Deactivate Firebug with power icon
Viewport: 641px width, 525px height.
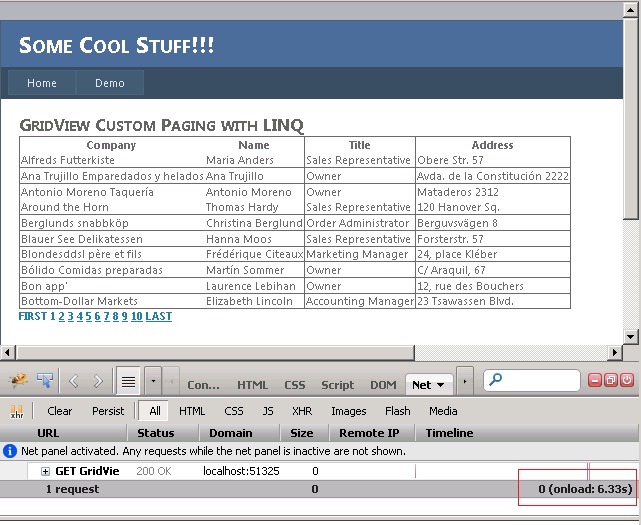tap(627, 380)
